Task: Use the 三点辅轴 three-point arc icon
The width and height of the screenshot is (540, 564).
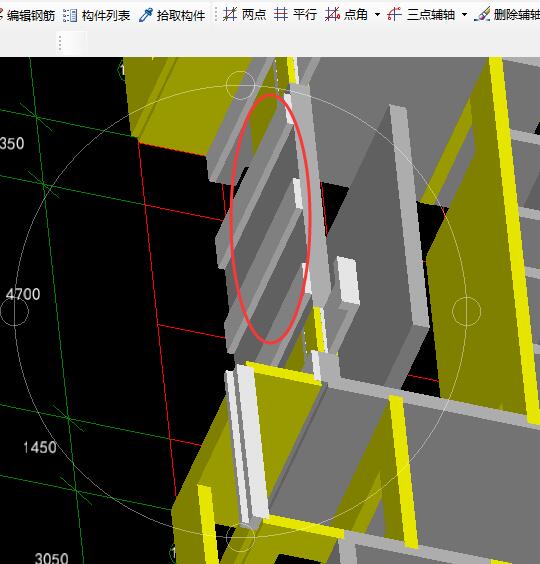Action: tap(394, 14)
